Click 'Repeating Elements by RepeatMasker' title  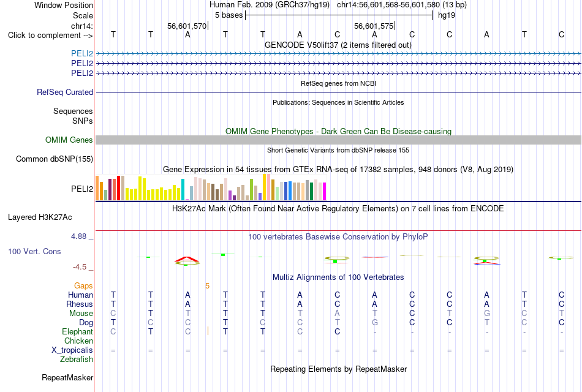point(338,369)
